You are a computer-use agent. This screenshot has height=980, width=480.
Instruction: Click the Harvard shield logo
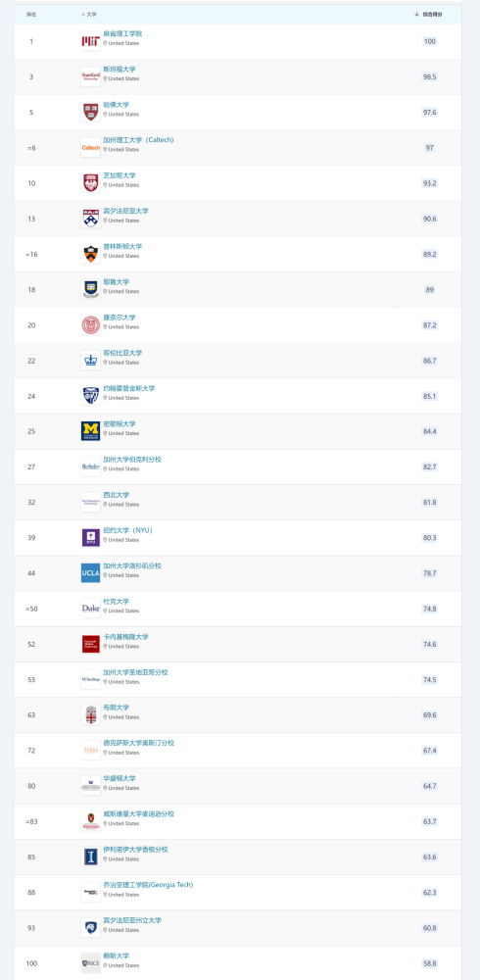(x=91, y=113)
